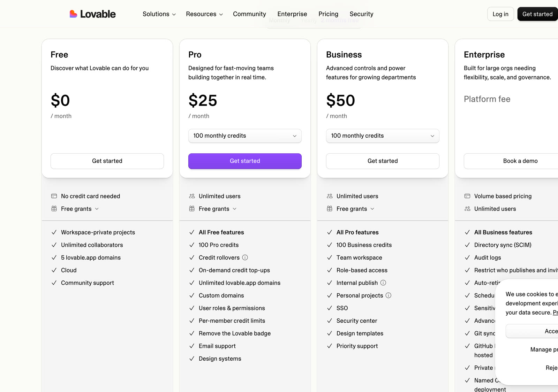Click the users icon beside Pro Unlimited users
Screen dimensions: 558x392
pos(192,196)
